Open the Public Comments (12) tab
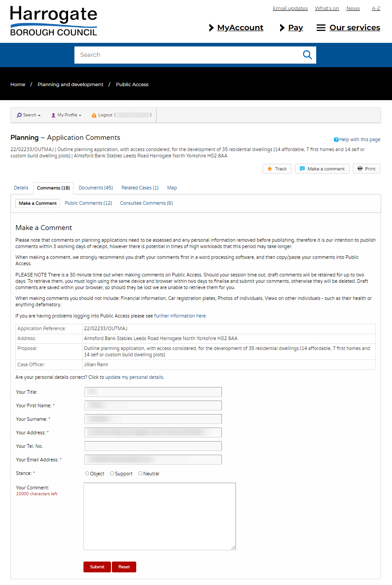 [x=88, y=203]
